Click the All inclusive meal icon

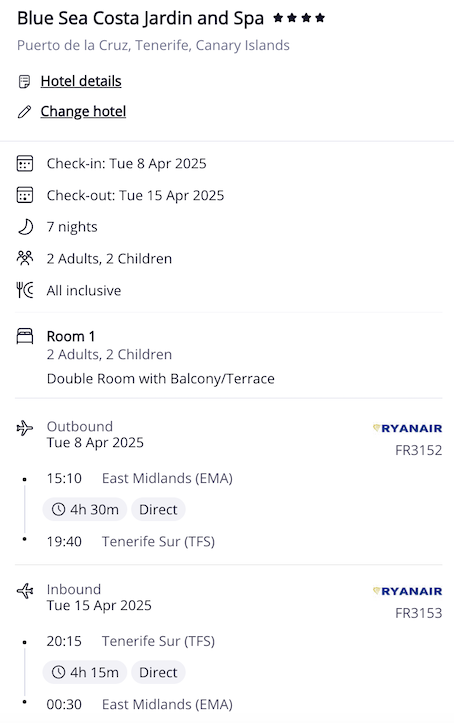point(25,290)
